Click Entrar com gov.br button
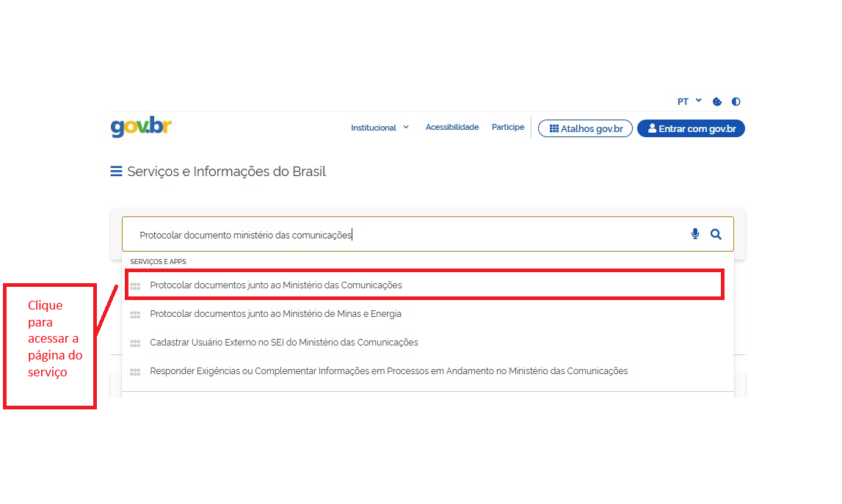The height and width of the screenshot is (504, 842). point(691,129)
